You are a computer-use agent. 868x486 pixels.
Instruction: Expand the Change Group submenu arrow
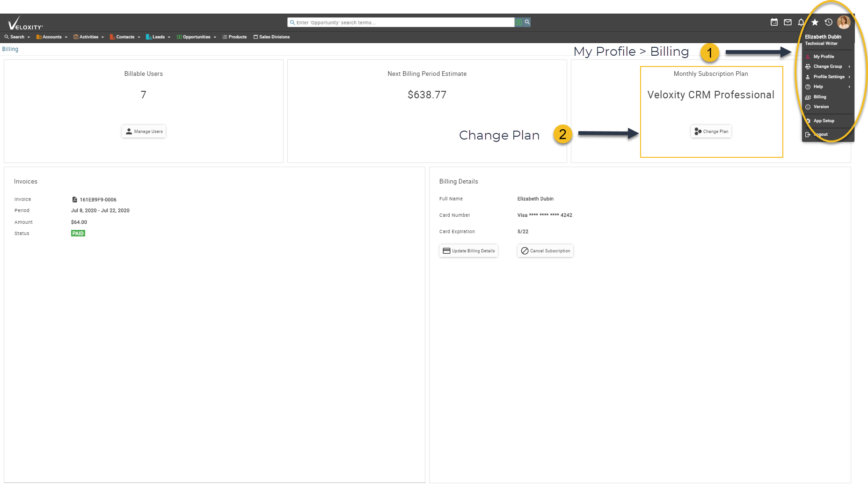(849, 66)
